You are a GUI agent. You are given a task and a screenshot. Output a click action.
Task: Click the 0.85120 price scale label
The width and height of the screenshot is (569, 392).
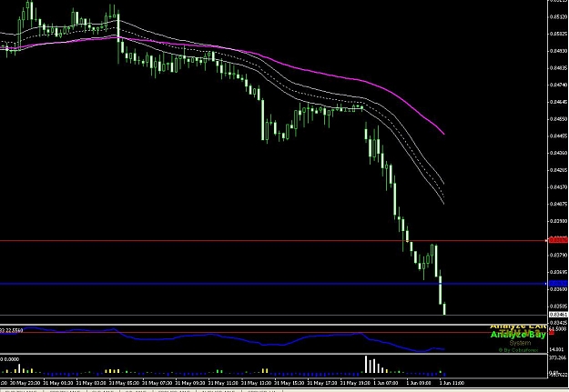(x=559, y=16)
